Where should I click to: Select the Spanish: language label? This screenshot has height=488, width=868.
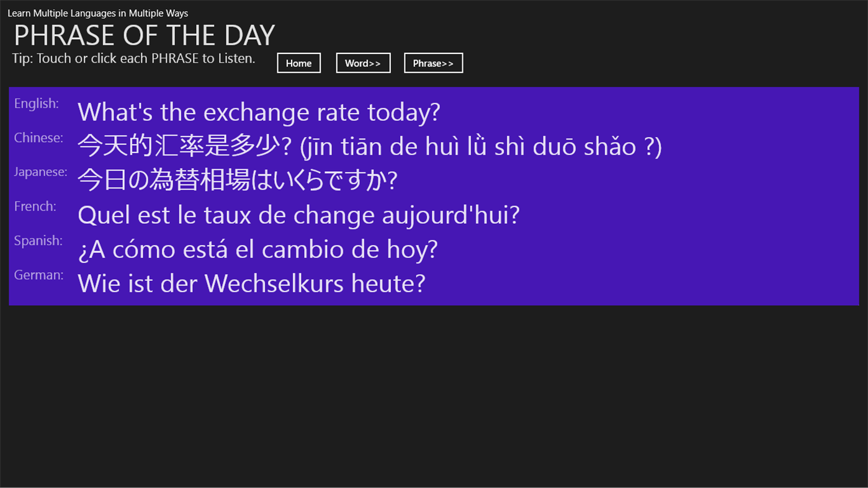point(38,241)
